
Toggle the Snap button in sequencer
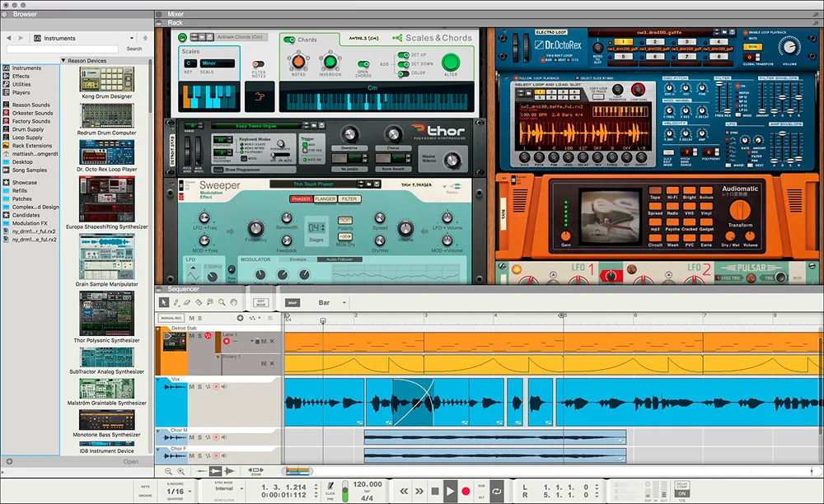293,303
